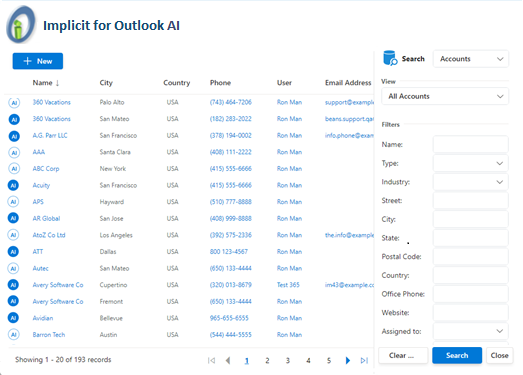523x375 pixels.
Task: Expand the Assigned to filter dropdown
Action: click(471, 331)
